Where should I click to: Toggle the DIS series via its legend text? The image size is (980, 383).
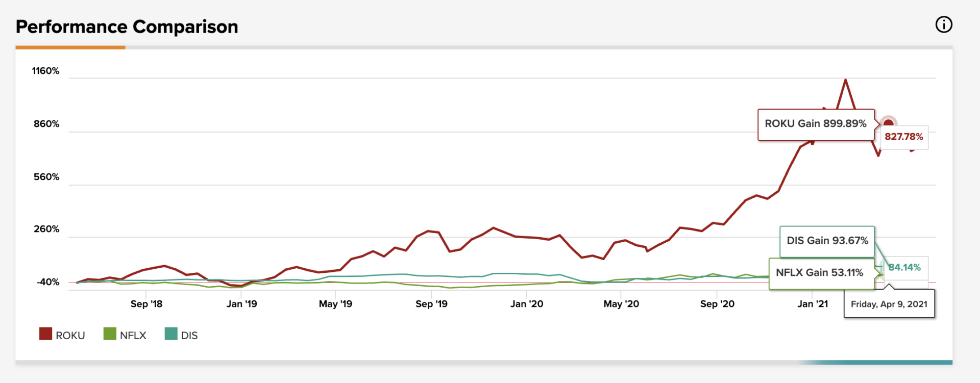point(189,336)
